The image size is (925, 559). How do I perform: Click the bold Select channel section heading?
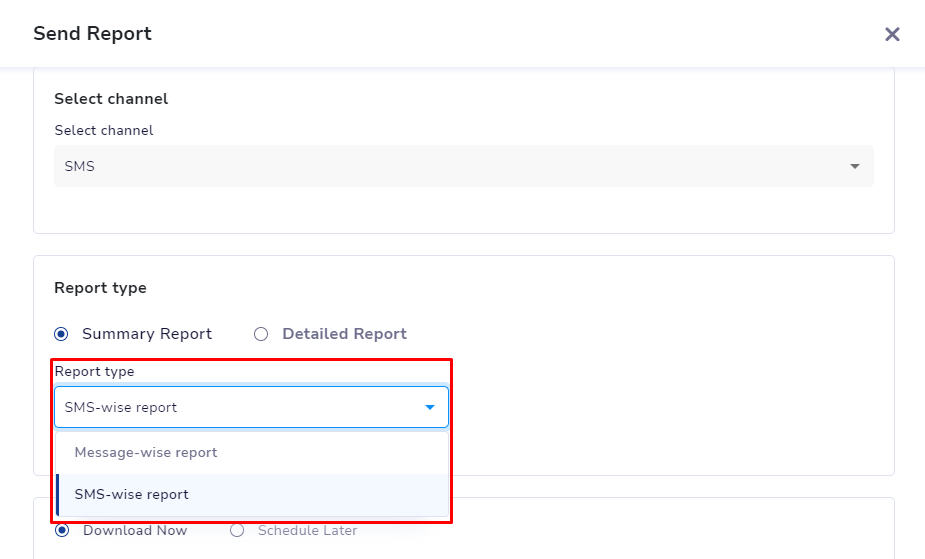coord(111,98)
